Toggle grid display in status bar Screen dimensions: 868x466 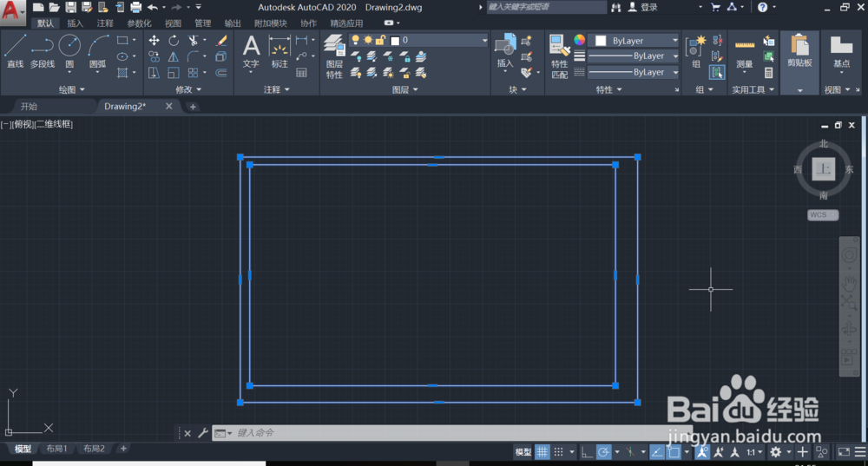tap(542, 452)
